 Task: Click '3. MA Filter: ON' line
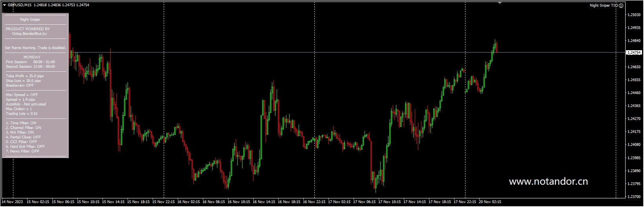20,133
